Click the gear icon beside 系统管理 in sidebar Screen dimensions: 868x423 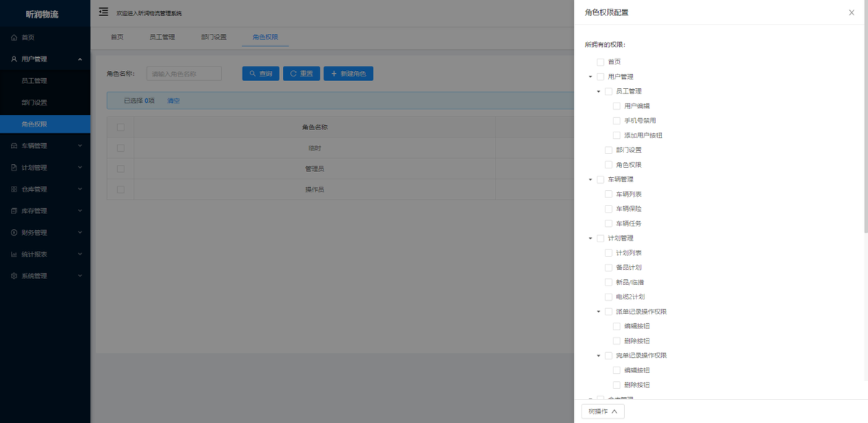[x=14, y=276]
